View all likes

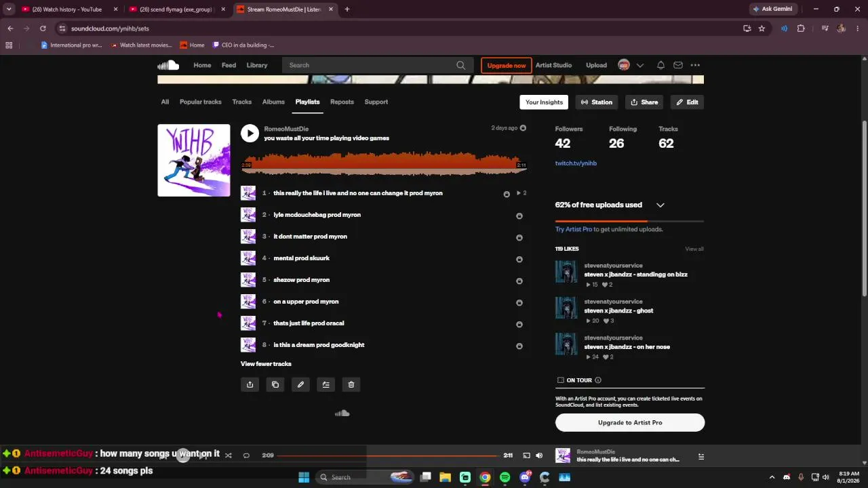(x=694, y=249)
